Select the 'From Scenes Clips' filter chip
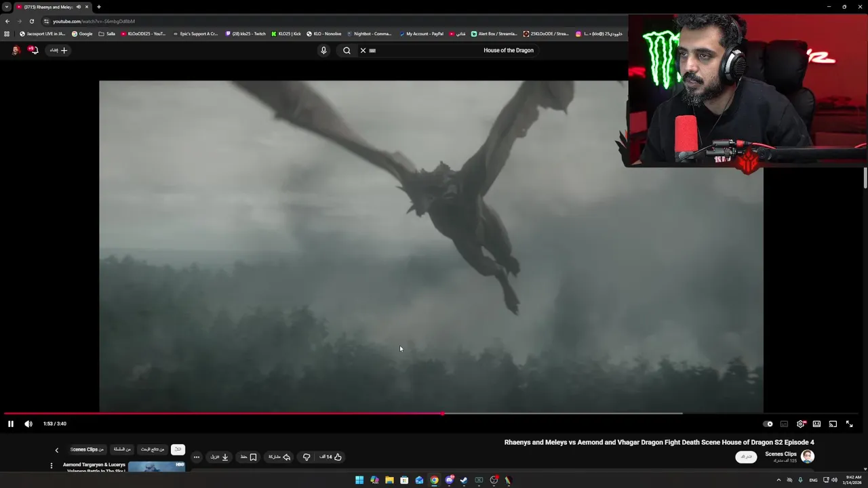Image resolution: width=868 pixels, height=488 pixels. (x=87, y=449)
